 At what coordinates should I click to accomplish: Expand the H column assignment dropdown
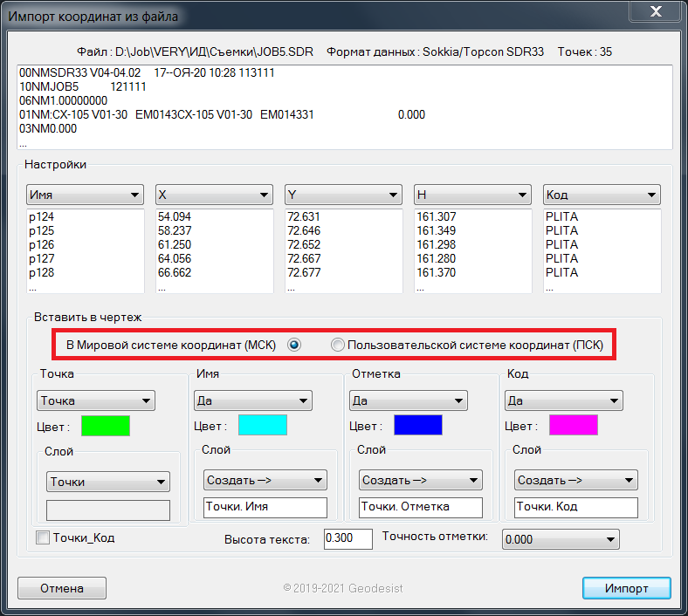pyautogui.click(x=472, y=195)
